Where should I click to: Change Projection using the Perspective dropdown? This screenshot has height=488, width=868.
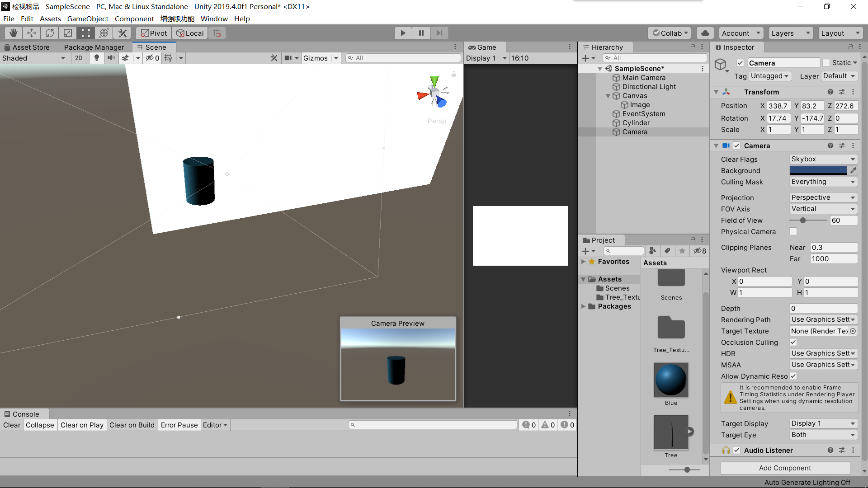coord(823,197)
